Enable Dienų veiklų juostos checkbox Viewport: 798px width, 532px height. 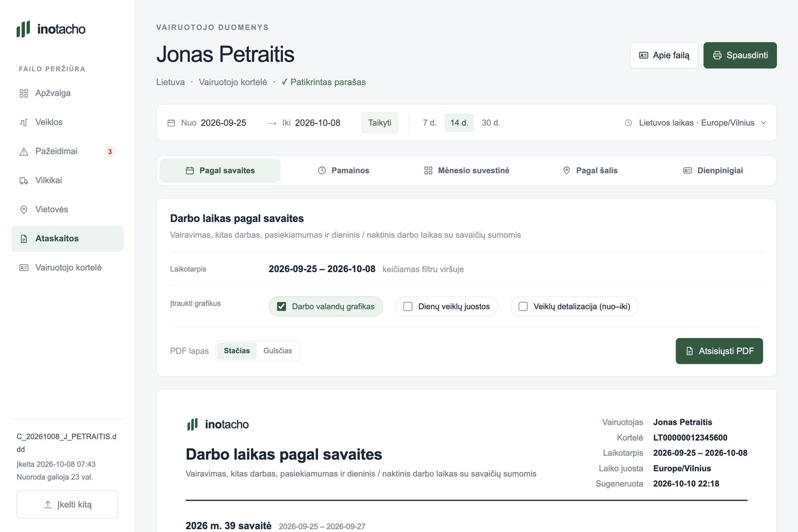(x=407, y=307)
